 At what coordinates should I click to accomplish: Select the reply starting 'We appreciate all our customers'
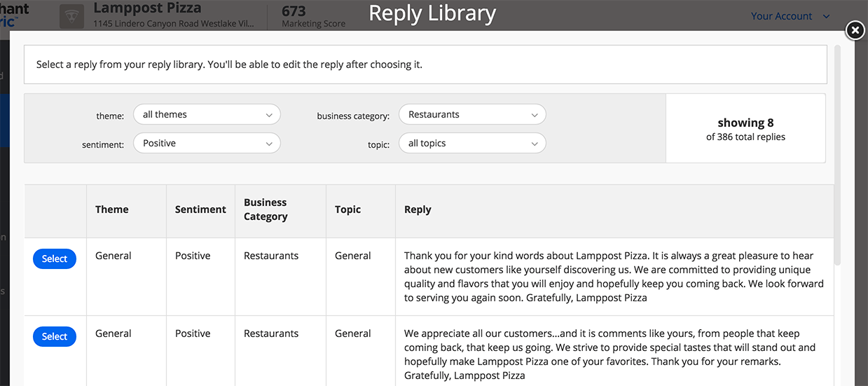55,337
